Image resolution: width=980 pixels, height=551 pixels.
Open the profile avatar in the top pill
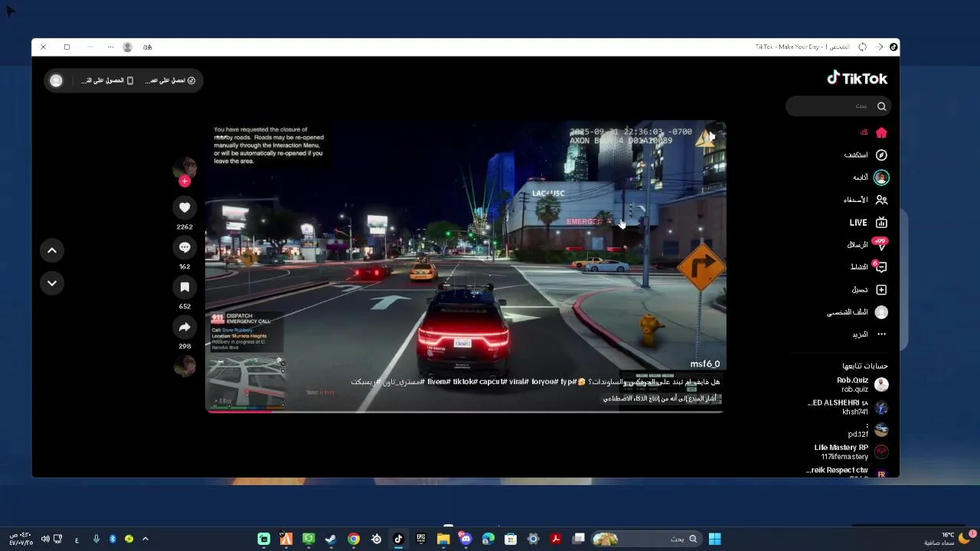point(56,80)
